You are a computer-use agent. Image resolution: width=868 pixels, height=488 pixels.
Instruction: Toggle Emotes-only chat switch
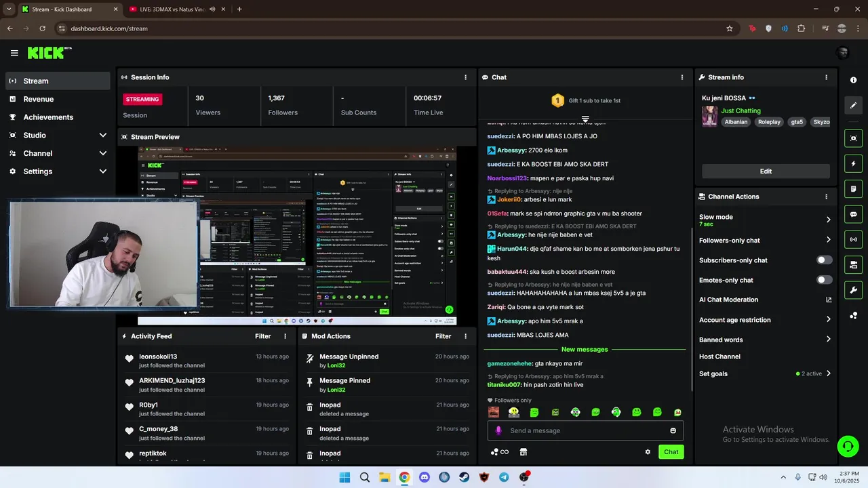824,280
